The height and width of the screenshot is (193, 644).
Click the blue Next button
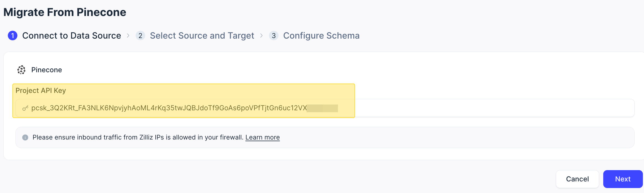(623, 179)
